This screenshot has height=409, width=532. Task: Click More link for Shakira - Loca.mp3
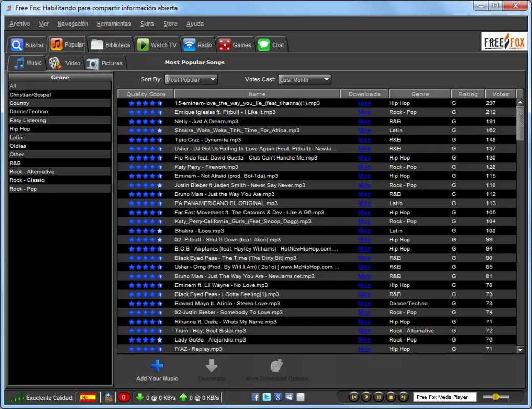coord(364,231)
